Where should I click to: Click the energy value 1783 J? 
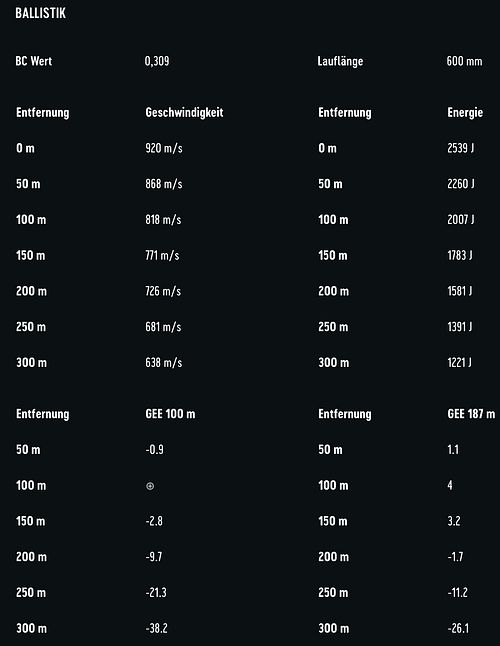point(460,255)
